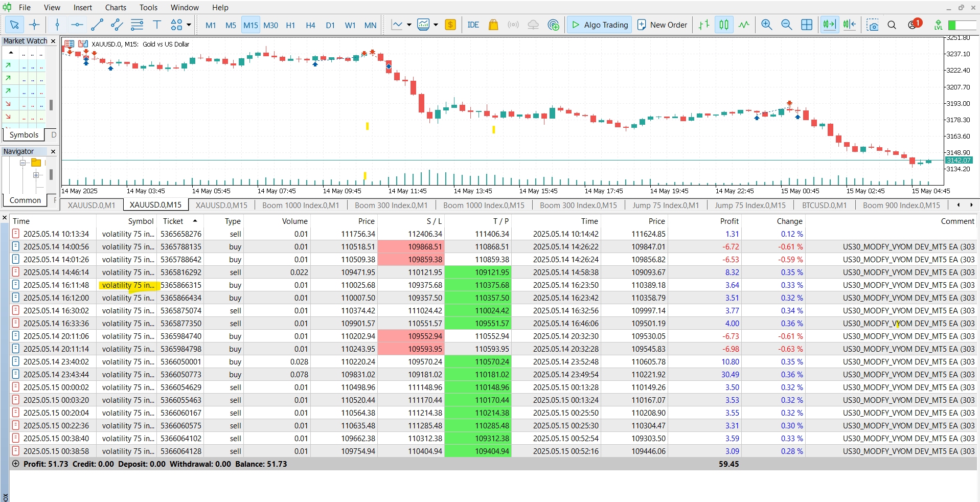Zoom out of the chart
Image resolution: width=980 pixels, height=502 pixels.
coord(786,25)
